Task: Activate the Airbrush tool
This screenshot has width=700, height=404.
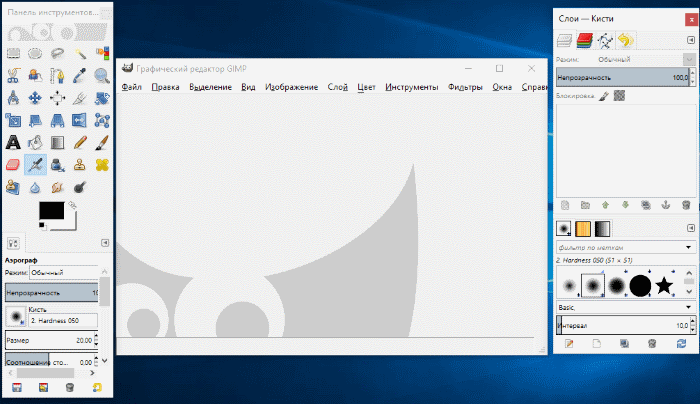Action: tap(36, 165)
